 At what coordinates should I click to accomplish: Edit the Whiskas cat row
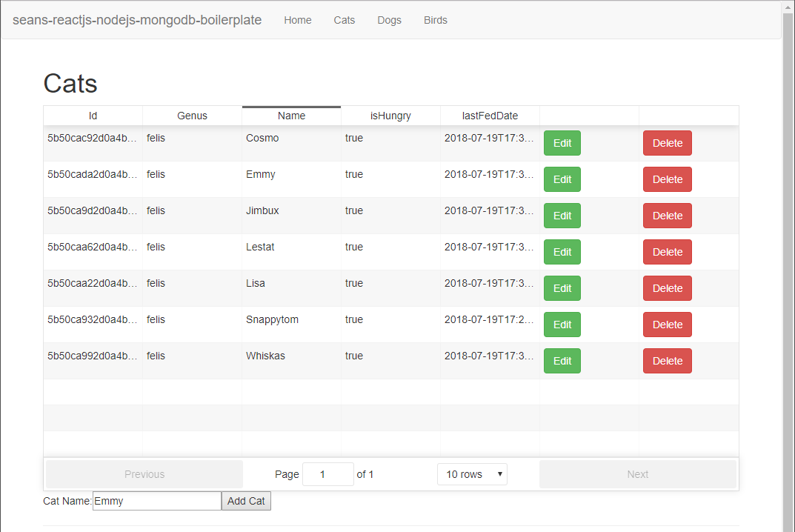click(x=562, y=361)
